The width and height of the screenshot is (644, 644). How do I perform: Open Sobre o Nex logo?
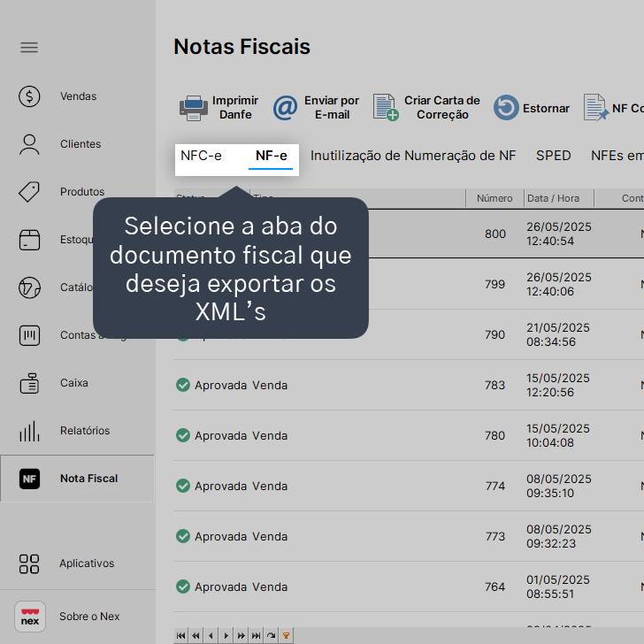click(x=30, y=617)
